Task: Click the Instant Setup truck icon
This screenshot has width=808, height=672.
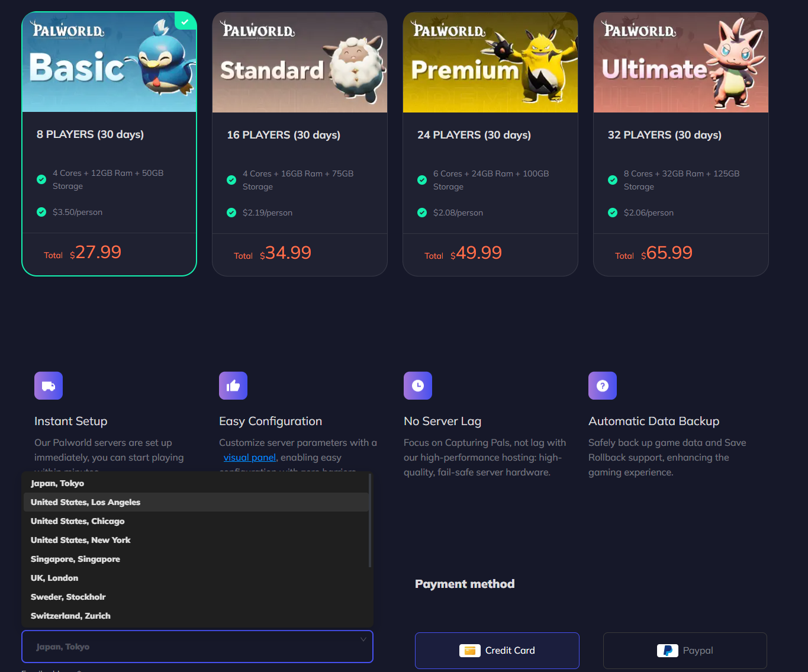Action: [49, 386]
